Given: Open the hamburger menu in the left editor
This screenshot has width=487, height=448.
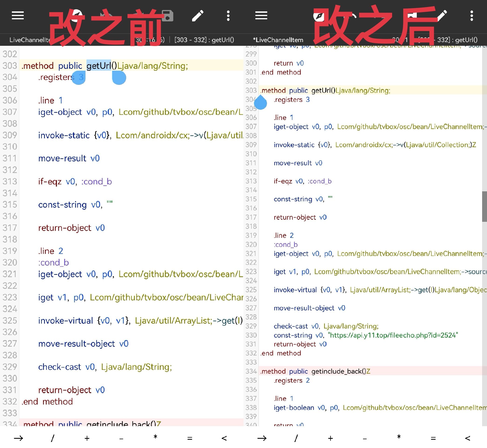Looking at the screenshot, I should click(x=18, y=16).
